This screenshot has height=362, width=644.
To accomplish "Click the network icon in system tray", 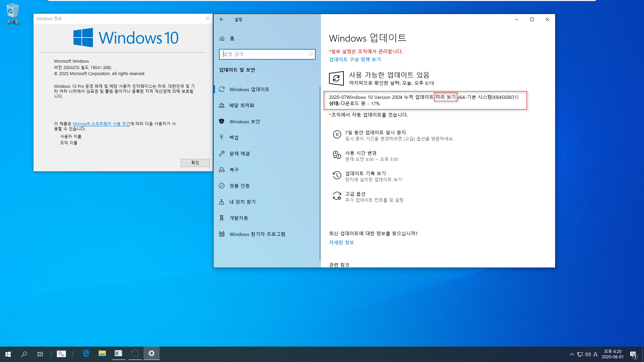I will [580, 354].
